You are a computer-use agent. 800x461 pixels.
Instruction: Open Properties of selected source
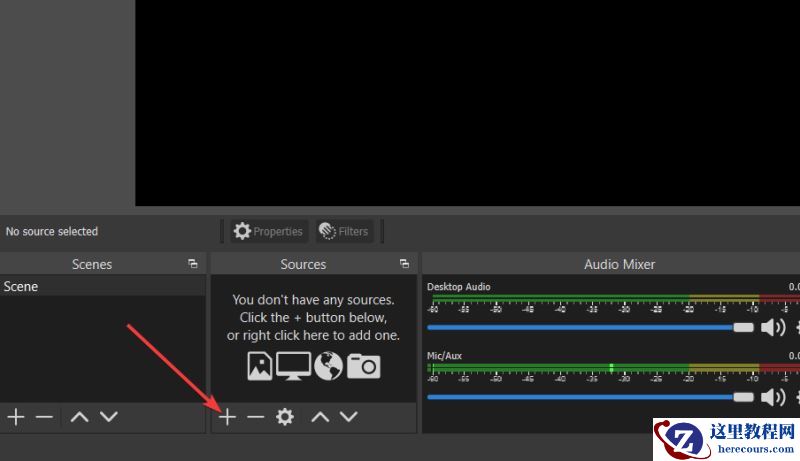tap(269, 232)
